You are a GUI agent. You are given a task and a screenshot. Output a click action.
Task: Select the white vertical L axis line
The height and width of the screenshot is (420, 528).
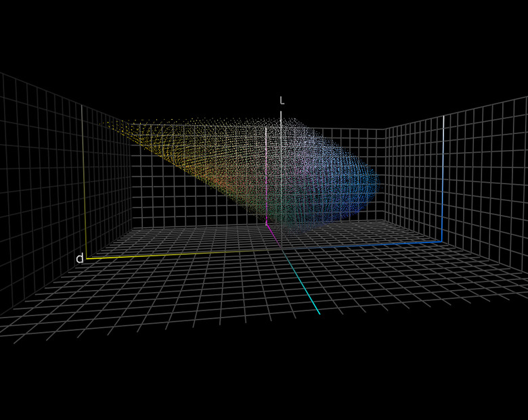point(281,180)
